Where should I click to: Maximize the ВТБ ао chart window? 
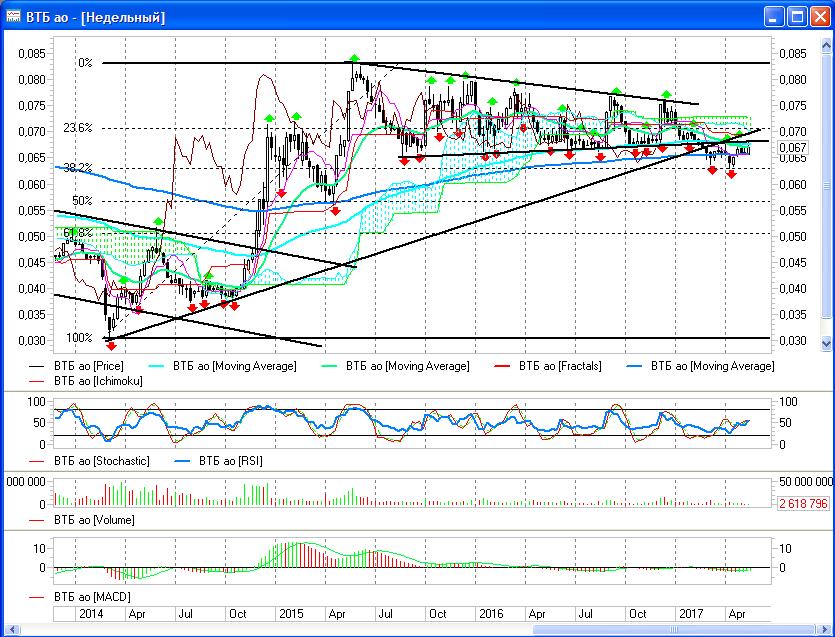[x=797, y=17]
